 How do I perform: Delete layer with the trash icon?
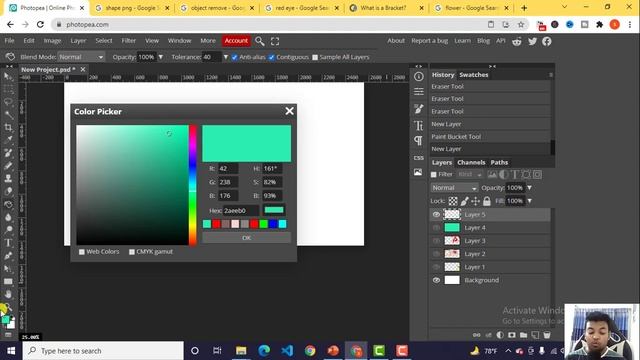[x=547, y=335]
